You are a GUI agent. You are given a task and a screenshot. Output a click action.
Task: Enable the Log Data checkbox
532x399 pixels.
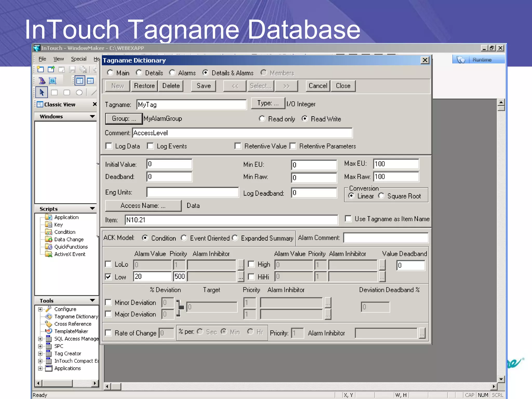point(109,146)
